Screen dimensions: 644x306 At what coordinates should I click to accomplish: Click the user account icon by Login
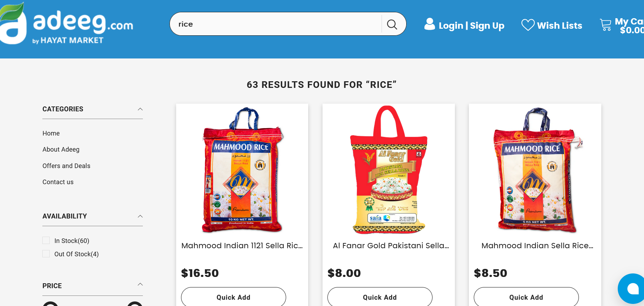click(x=430, y=24)
